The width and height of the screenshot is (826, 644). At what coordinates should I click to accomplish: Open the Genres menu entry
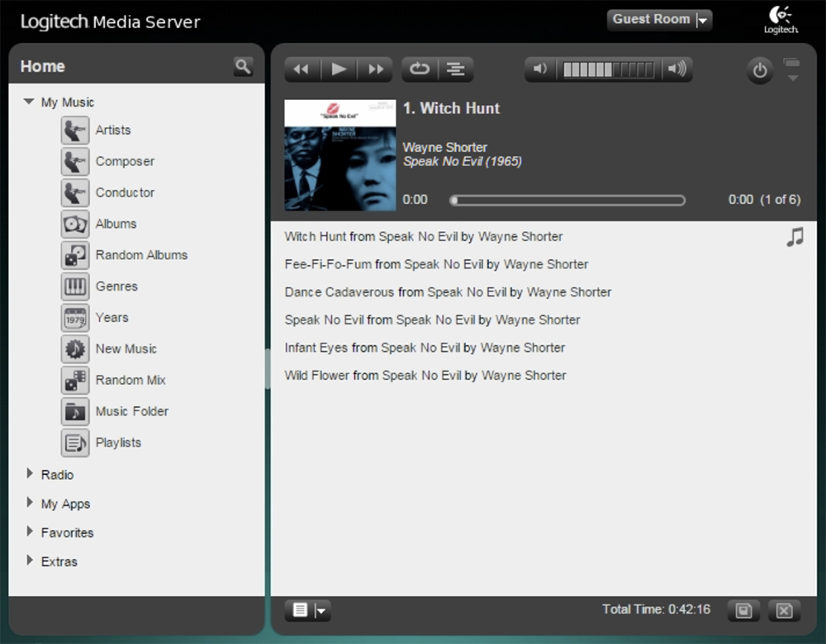116,286
